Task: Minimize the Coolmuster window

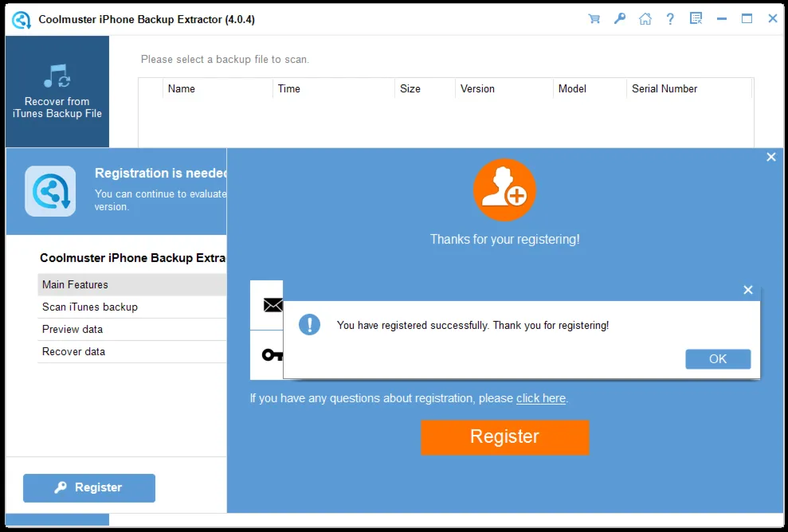Action: tap(722, 19)
